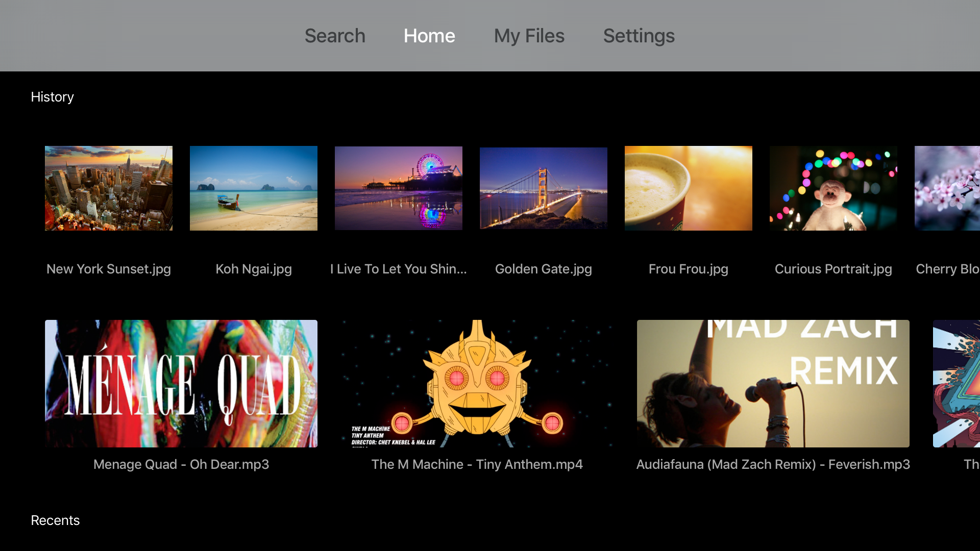The width and height of the screenshot is (980, 551).
Task: Open the Settings tab
Action: pos(639,36)
